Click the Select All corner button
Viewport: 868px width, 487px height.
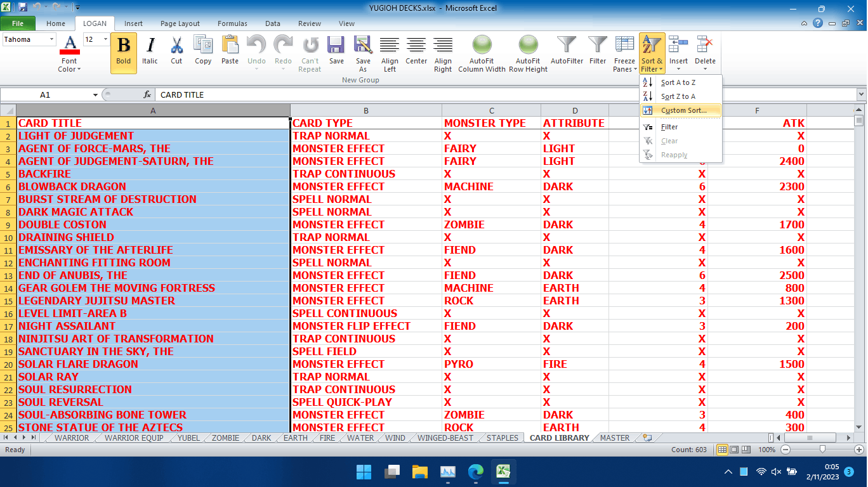8,110
